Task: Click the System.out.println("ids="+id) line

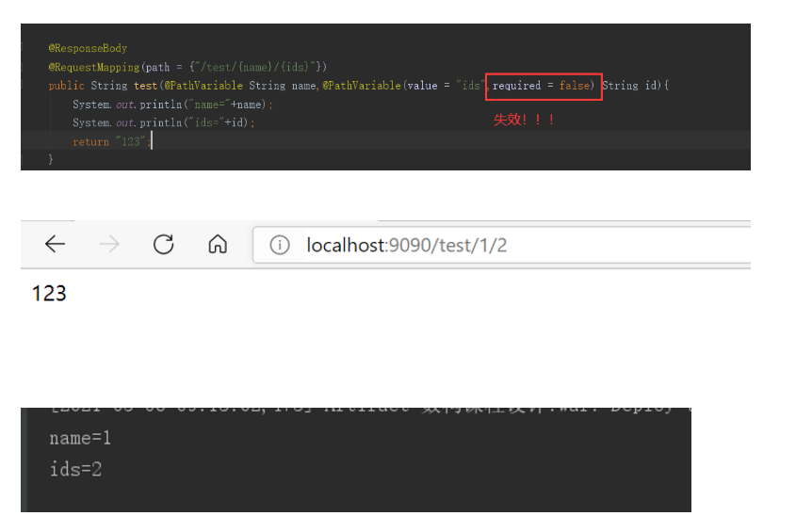Action: [x=164, y=122]
